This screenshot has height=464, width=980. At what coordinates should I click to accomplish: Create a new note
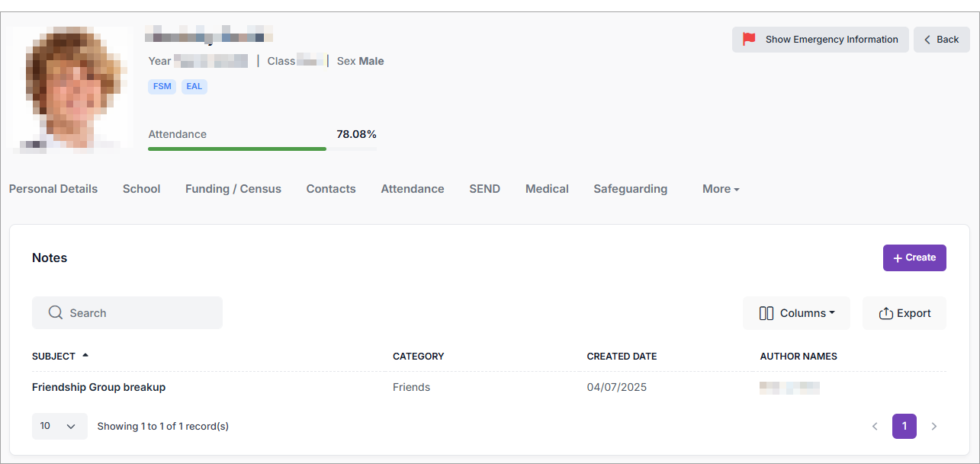click(914, 258)
